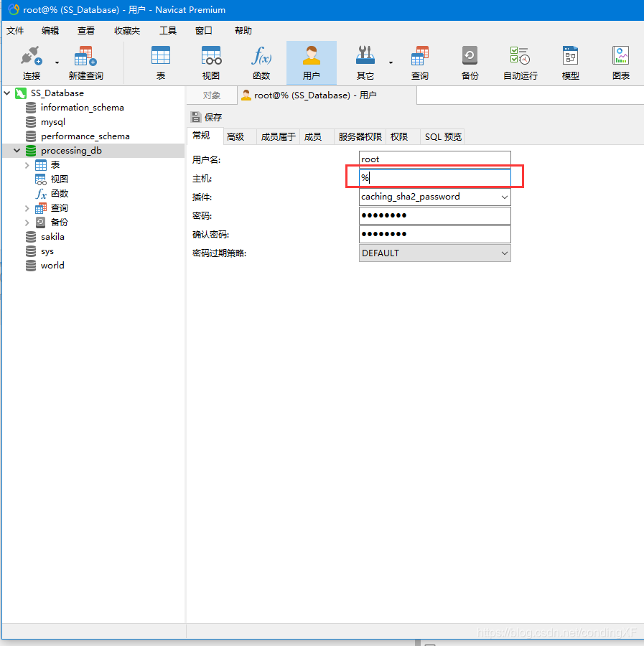This screenshot has height=646, width=644.
Task: Open the 收藏夹 menu
Action: (127, 30)
